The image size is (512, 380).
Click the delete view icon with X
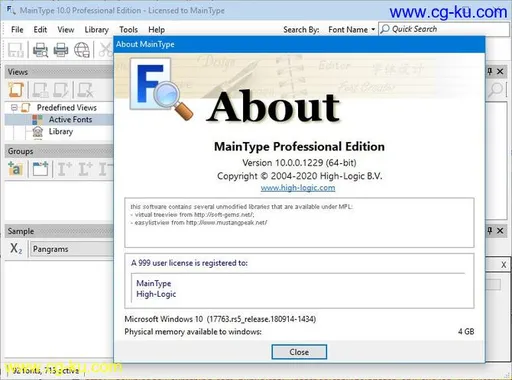click(x=85, y=90)
